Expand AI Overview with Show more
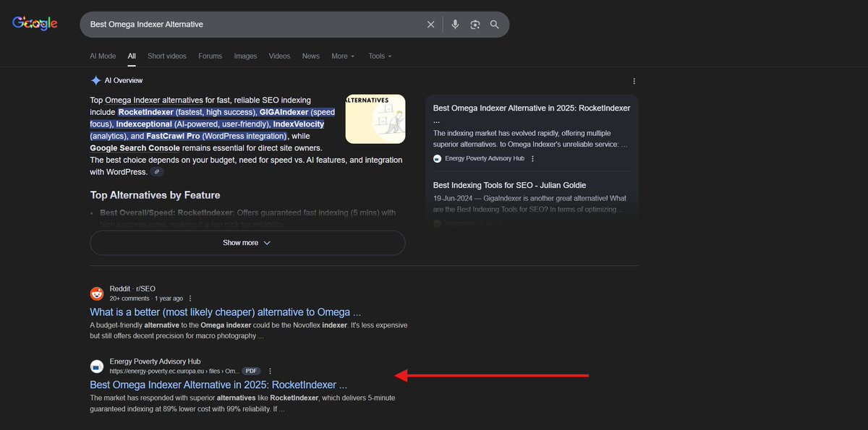 (x=247, y=243)
